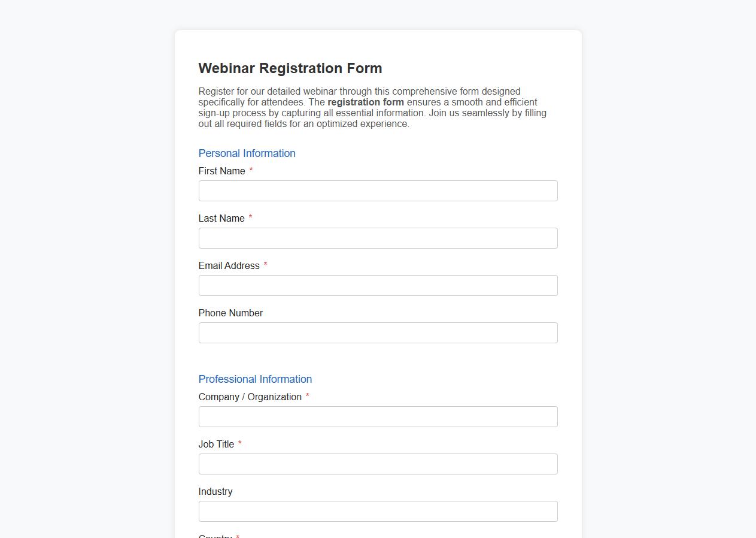The width and height of the screenshot is (756, 538).
Task: Click the required asterisk beside Email Address
Action: tap(265, 265)
